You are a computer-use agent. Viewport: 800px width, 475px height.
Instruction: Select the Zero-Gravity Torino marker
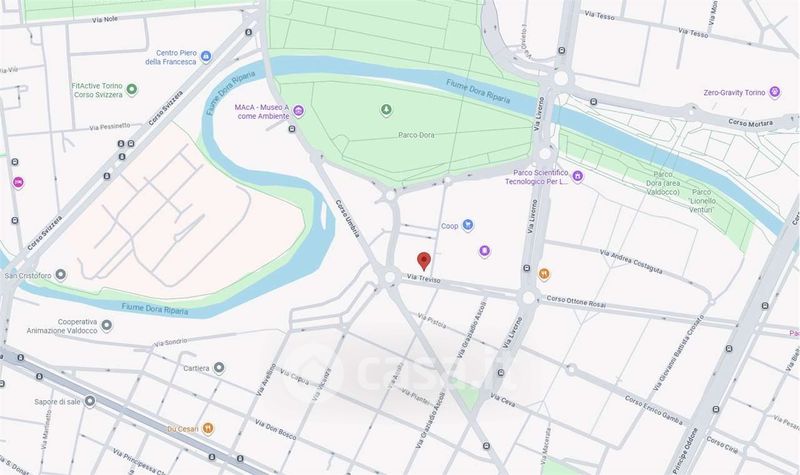774,92
